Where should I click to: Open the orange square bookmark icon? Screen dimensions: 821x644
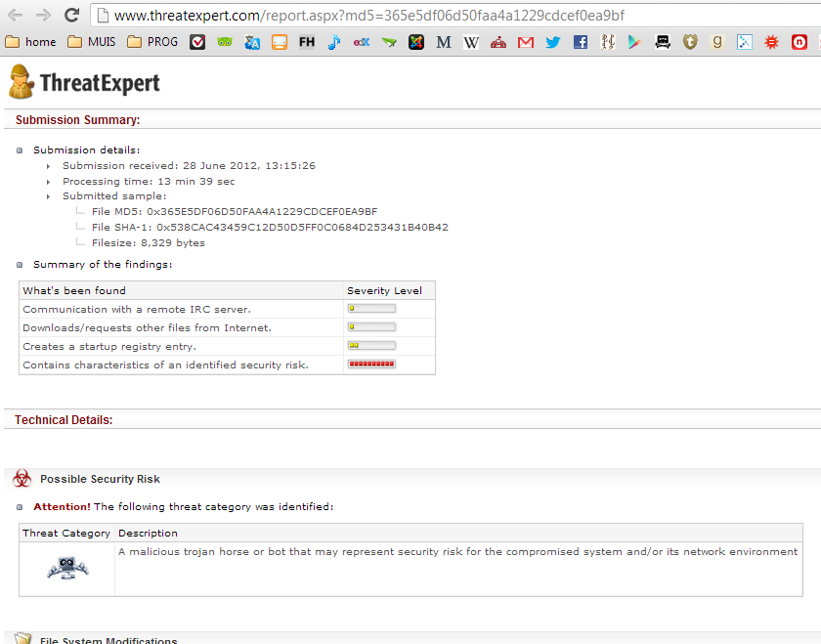(x=280, y=42)
